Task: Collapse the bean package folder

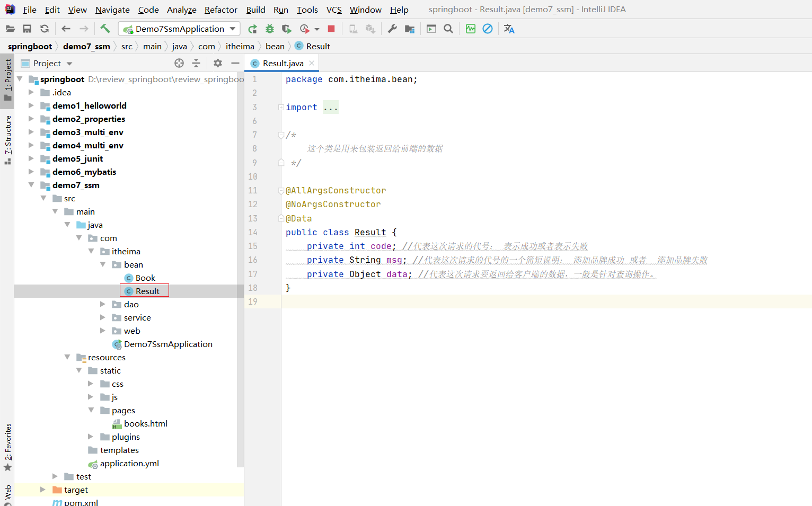Action: [x=103, y=264]
